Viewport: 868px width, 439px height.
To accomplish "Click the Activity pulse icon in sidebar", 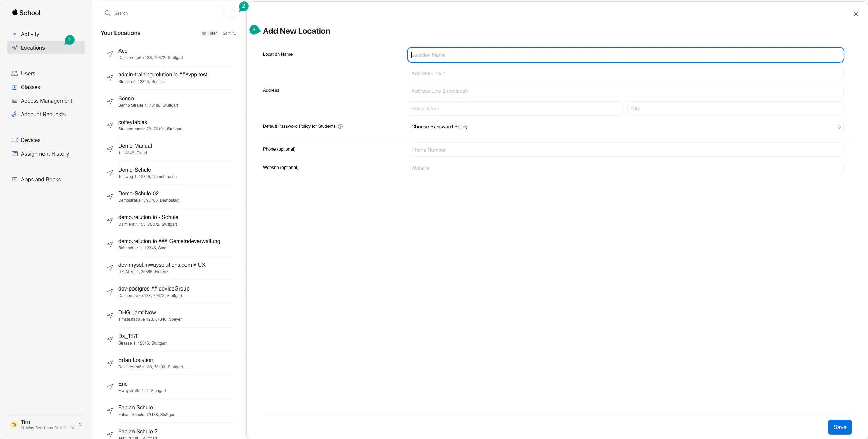I will click(15, 34).
